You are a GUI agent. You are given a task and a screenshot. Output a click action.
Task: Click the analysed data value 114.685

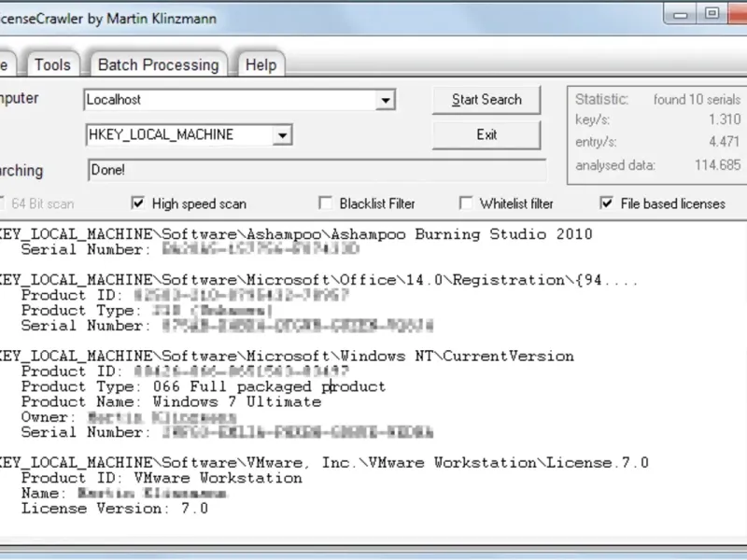click(x=717, y=165)
